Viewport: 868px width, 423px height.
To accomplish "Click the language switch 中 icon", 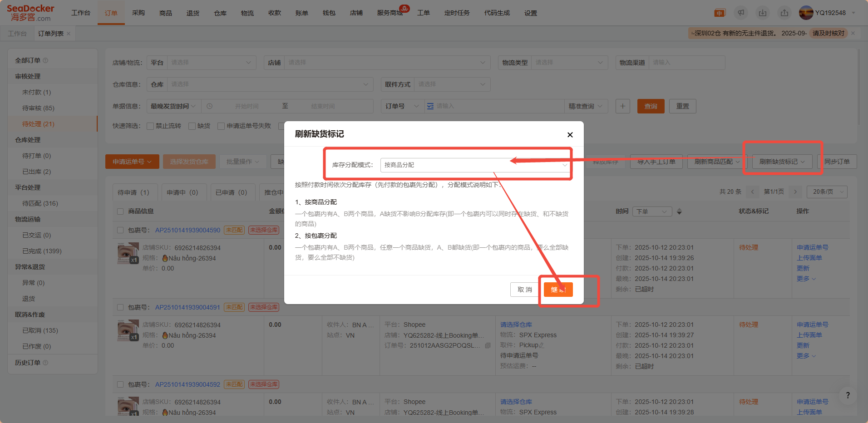I will (x=720, y=13).
